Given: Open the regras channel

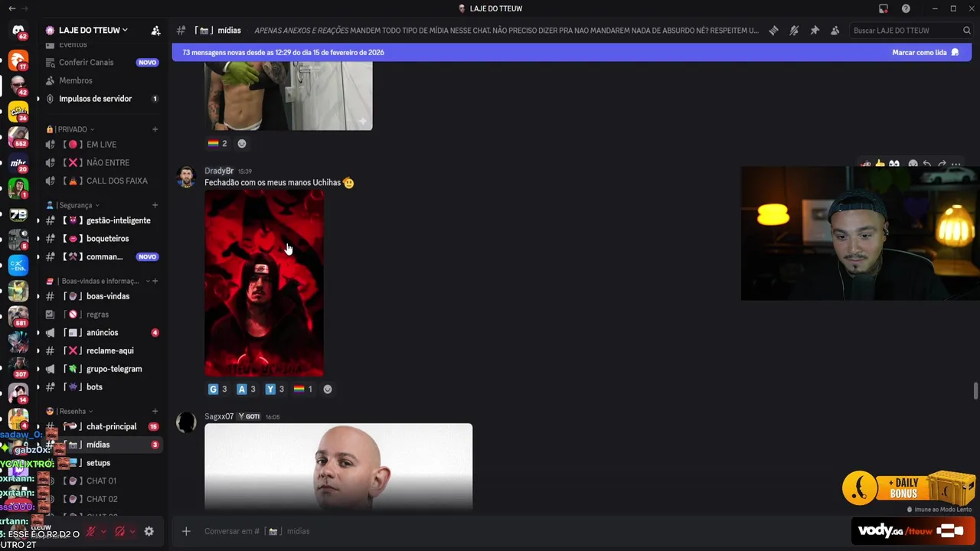Looking at the screenshot, I should (x=103, y=315).
